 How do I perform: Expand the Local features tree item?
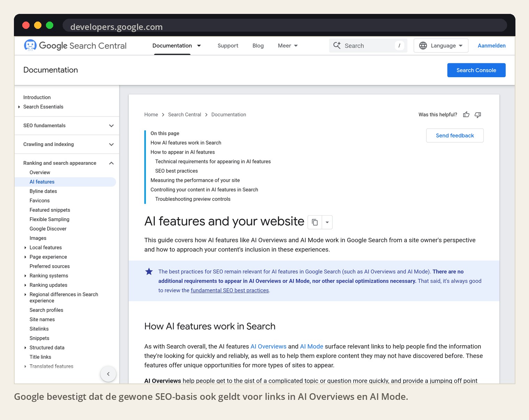pos(25,248)
